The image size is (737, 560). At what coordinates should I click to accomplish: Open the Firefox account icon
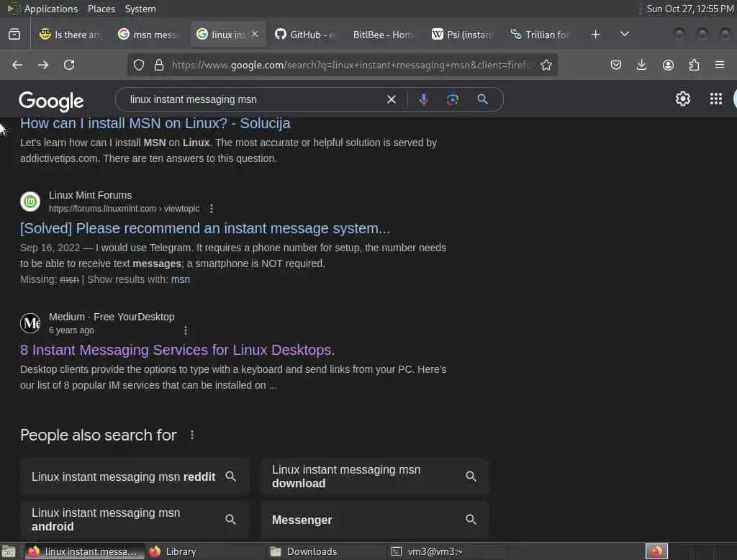click(x=668, y=65)
